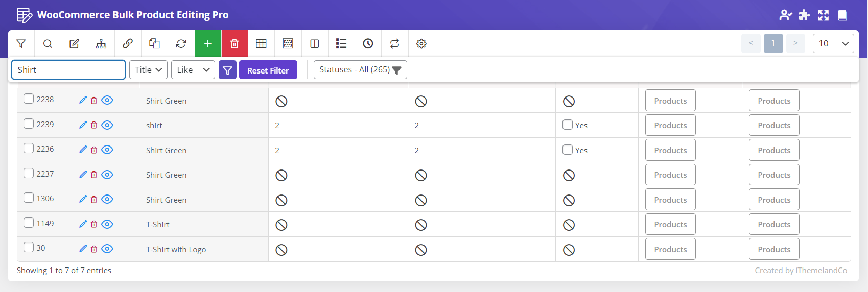Click the fullscreen icon in header
This screenshot has height=292, width=868.
coord(823,15)
